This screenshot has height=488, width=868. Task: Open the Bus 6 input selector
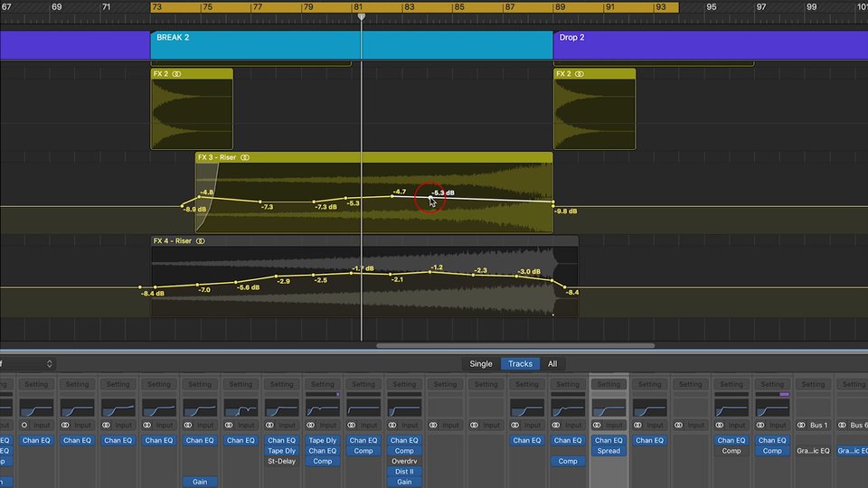(x=858, y=425)
